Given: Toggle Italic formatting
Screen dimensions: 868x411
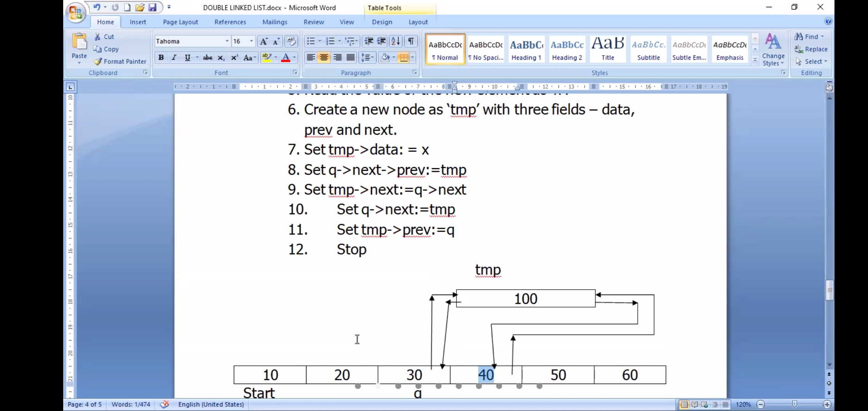Looking at the screenshot, I should [x=174, y=57].
